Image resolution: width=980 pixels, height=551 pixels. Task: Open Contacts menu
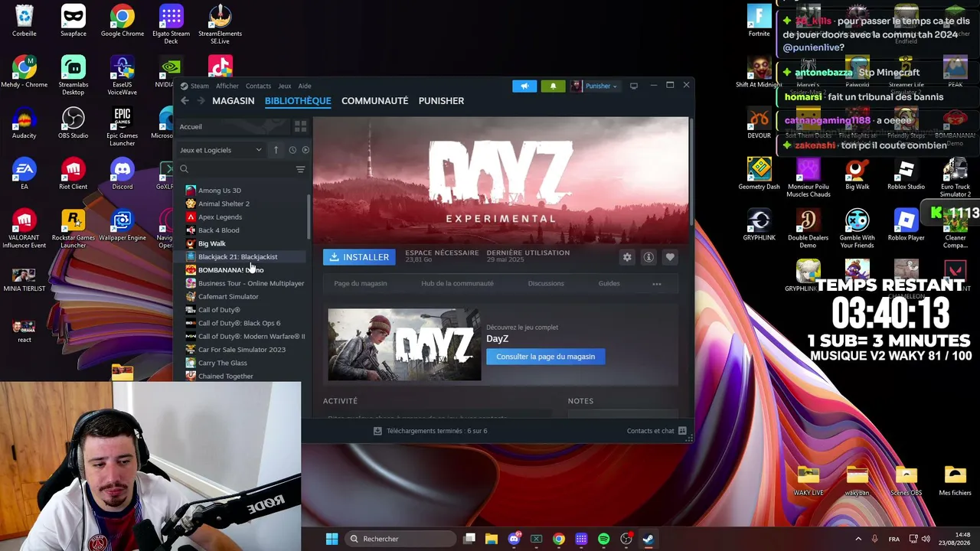(x=258, y=86)
